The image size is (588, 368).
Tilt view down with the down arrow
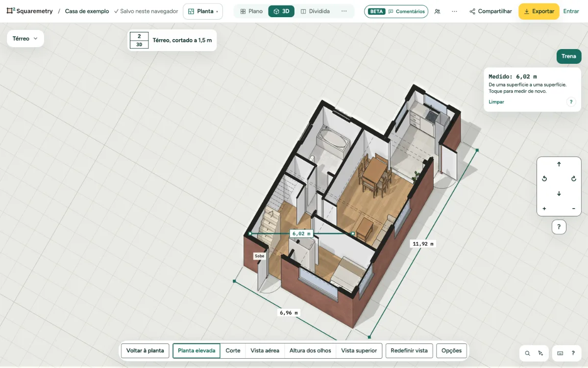click(559, 194)
